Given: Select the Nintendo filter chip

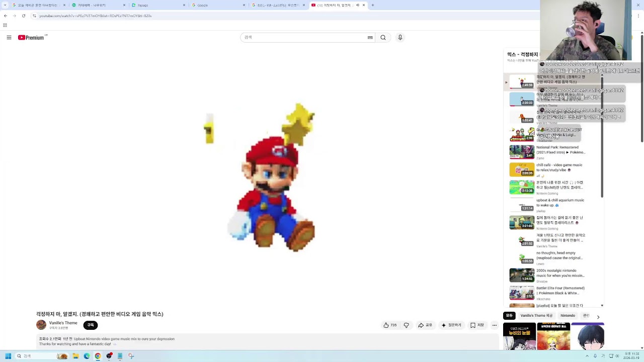Looking at the screenshot, I should point(568,316).
